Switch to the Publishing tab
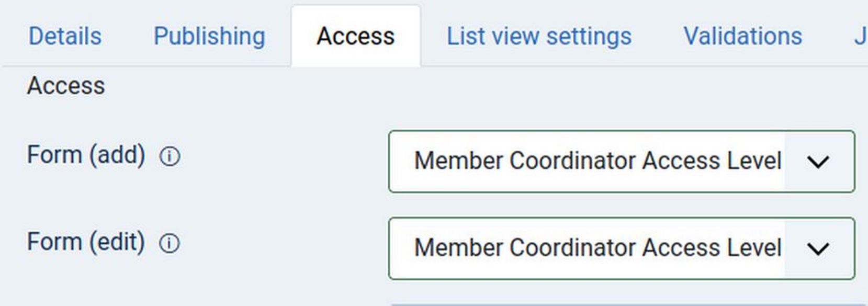Image resolution: width=868 pixels, height=306 pixels. (x=209, y=36)
